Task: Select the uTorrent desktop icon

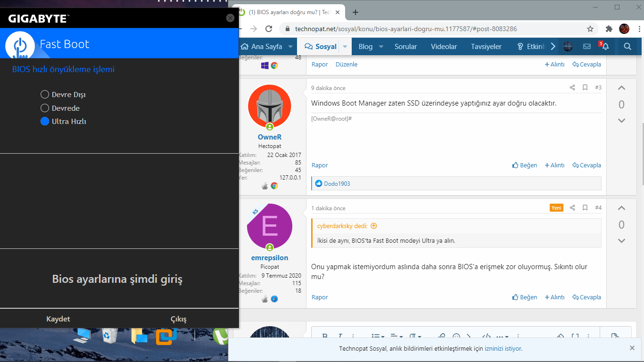Action: [220, 336]
